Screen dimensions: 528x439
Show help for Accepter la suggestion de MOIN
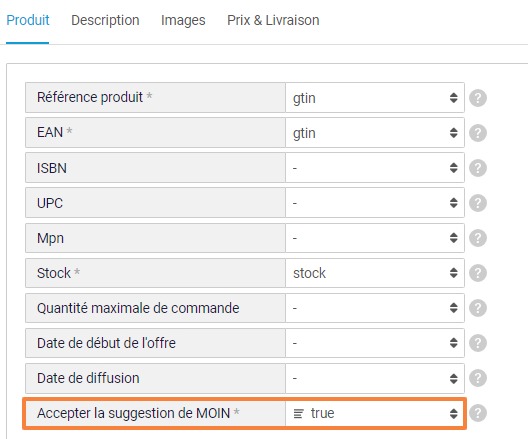pyautogui.click(x=478, y=413)
